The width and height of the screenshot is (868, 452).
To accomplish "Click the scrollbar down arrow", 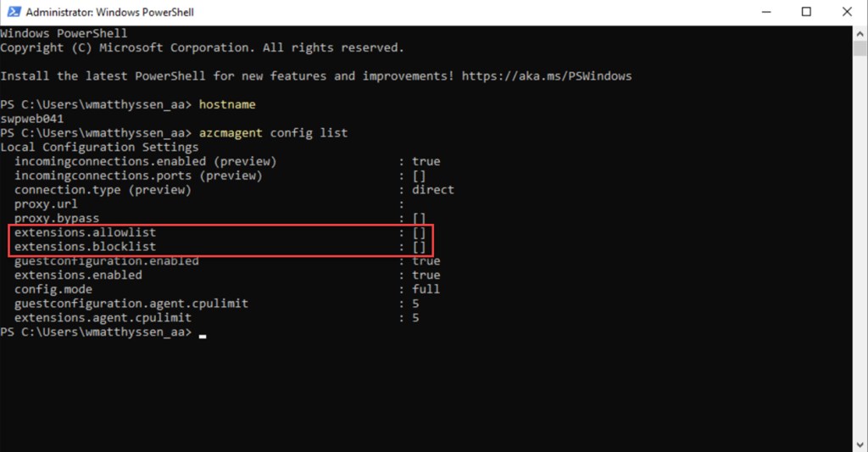I will [x=860, y=444].
